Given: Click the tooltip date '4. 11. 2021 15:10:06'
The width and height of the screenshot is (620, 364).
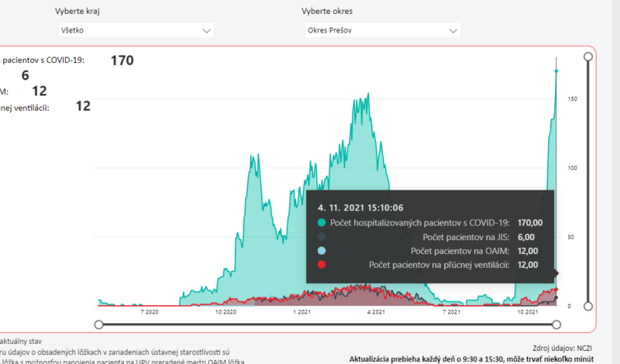Looking at the screenshot, I should pyautogui.click(x=360, y=208).
